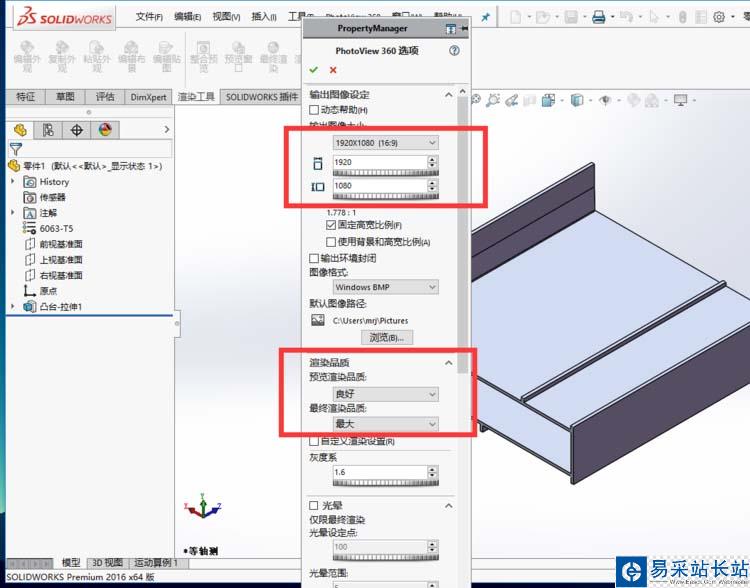This screenshot has width=750, height=588.
Task: Open output image size 1920X1080 dropdown
Action: point(386,143)
